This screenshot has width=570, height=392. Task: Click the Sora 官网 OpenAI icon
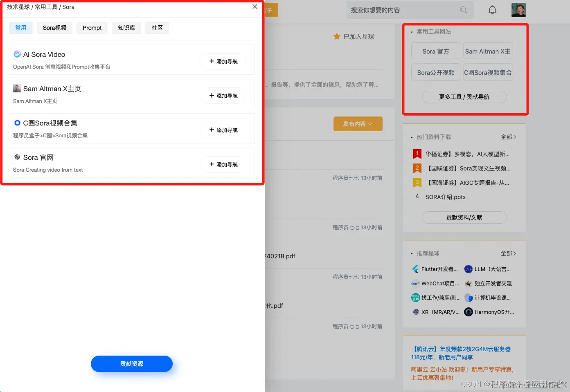point(17,157)
